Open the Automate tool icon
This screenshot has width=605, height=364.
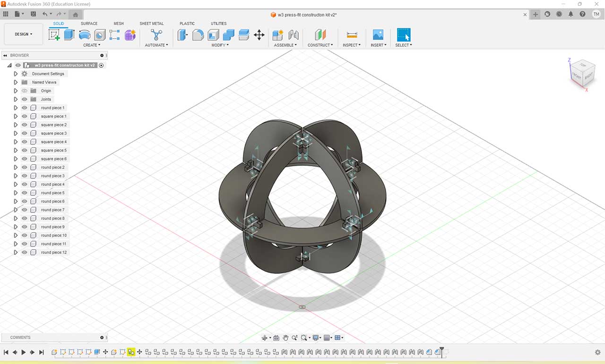(156, 35)
